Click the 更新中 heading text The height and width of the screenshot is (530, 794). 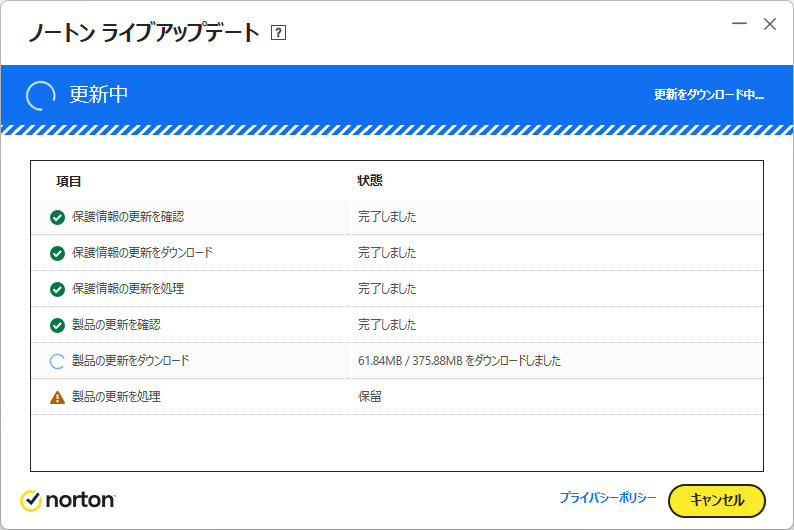99,95
